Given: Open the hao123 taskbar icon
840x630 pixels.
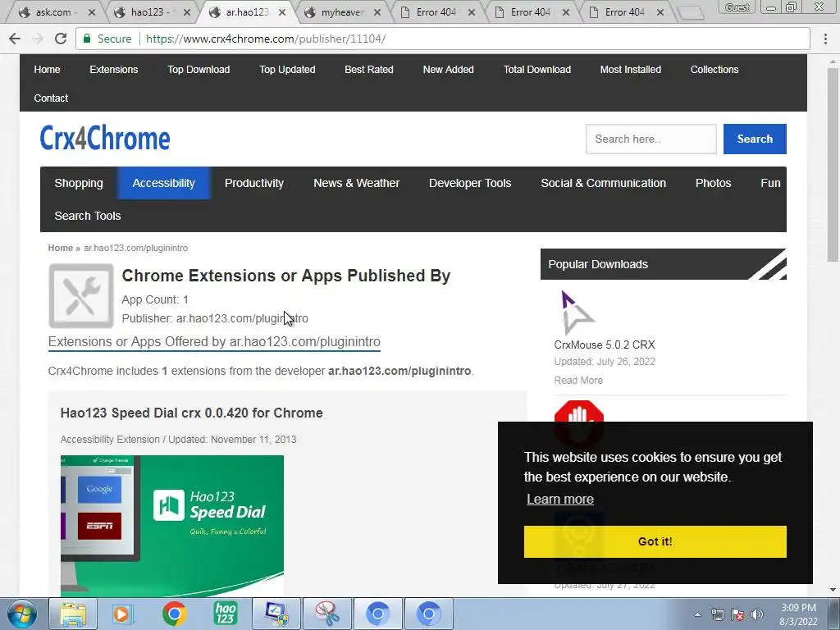Looking at the screenshot, I should (225, 614).
